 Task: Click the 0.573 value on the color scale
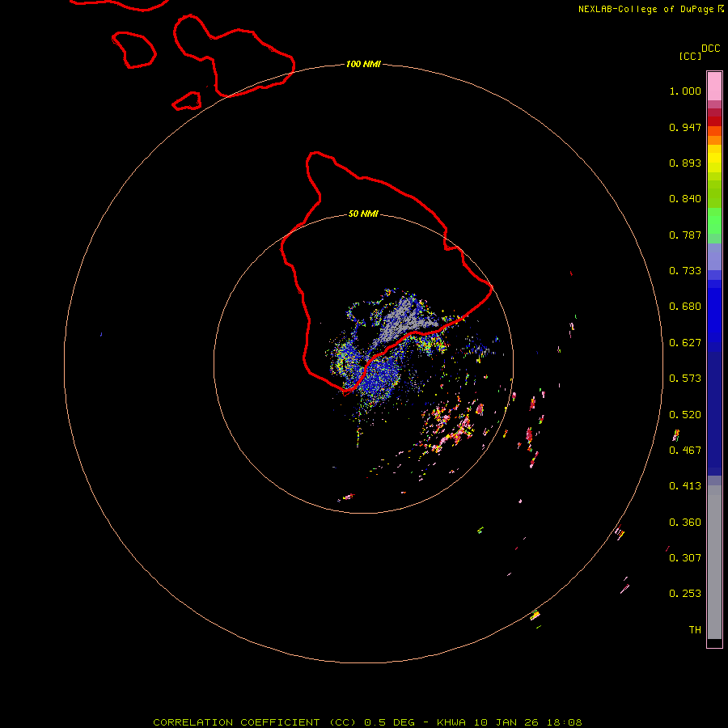click(685, 379)
